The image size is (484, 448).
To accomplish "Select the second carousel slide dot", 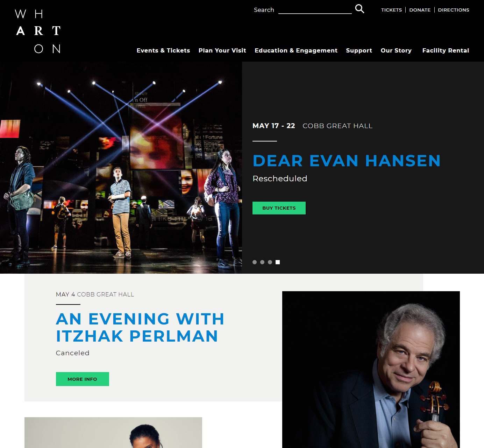I will [262, 262].
